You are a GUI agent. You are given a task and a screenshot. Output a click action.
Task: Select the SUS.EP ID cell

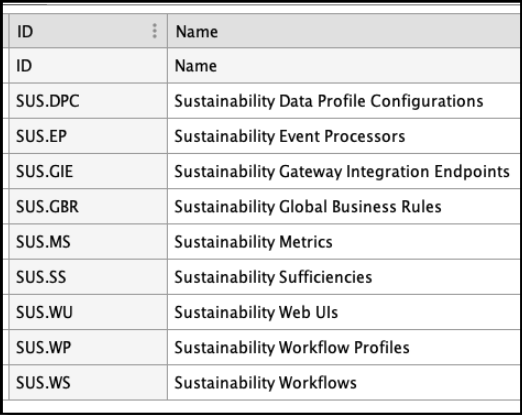[x=88, y=136]
